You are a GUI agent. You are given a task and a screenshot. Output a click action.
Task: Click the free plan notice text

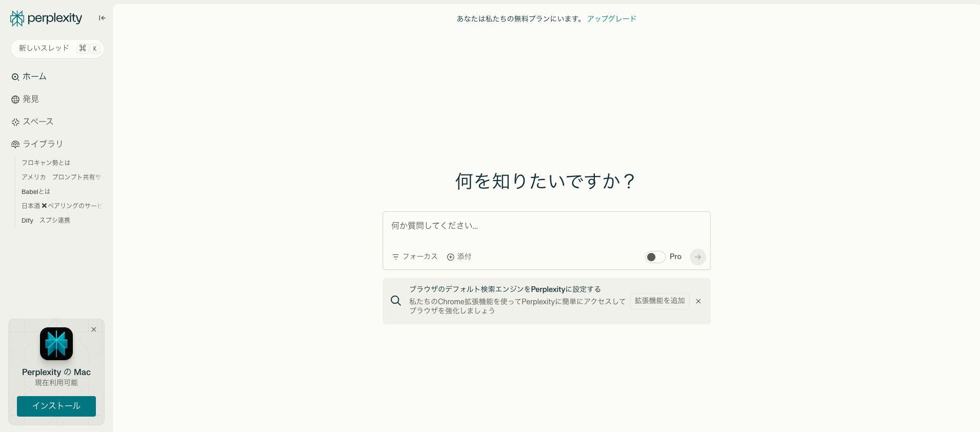[520, 18]
